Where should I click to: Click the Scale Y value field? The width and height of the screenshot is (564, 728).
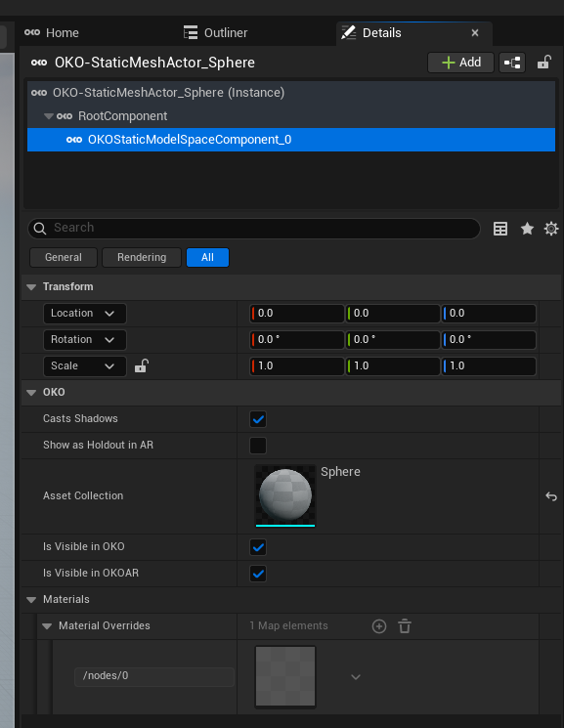pyautogui.click(x=393, y=366)
